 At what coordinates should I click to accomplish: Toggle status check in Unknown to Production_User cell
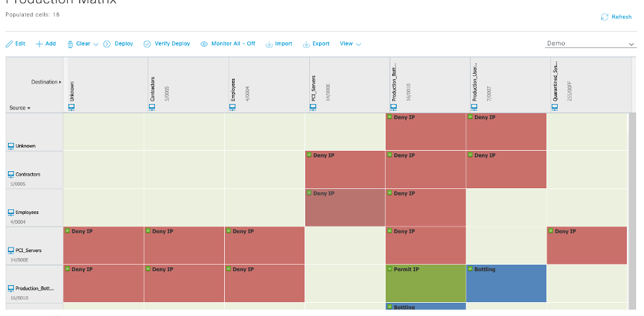point(470,117)
